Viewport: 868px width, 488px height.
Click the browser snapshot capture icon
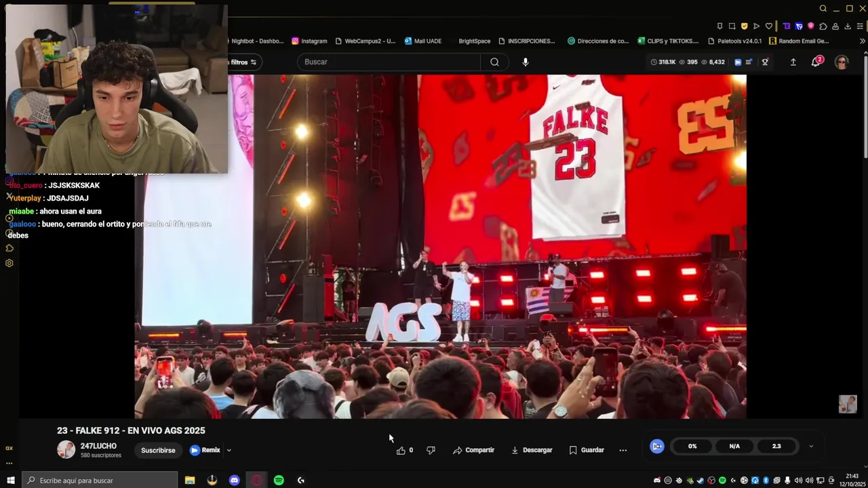pyautogui.click(x=732, y=26)
